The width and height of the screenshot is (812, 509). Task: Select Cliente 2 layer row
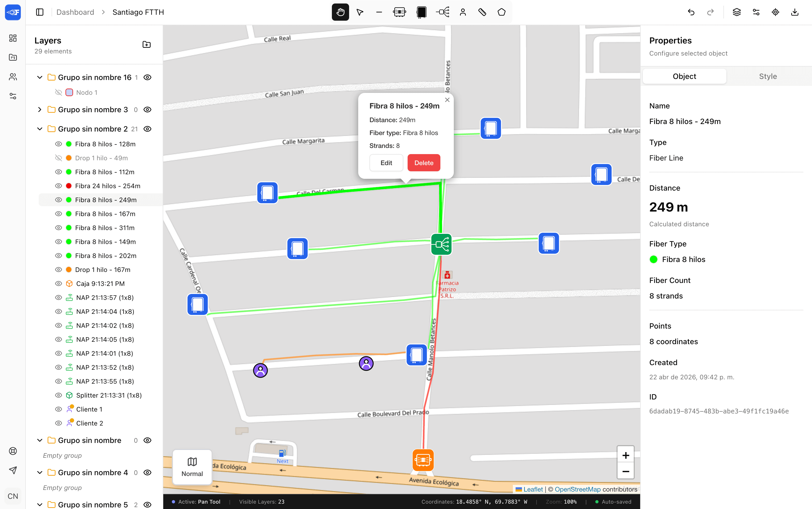(100, 423)
